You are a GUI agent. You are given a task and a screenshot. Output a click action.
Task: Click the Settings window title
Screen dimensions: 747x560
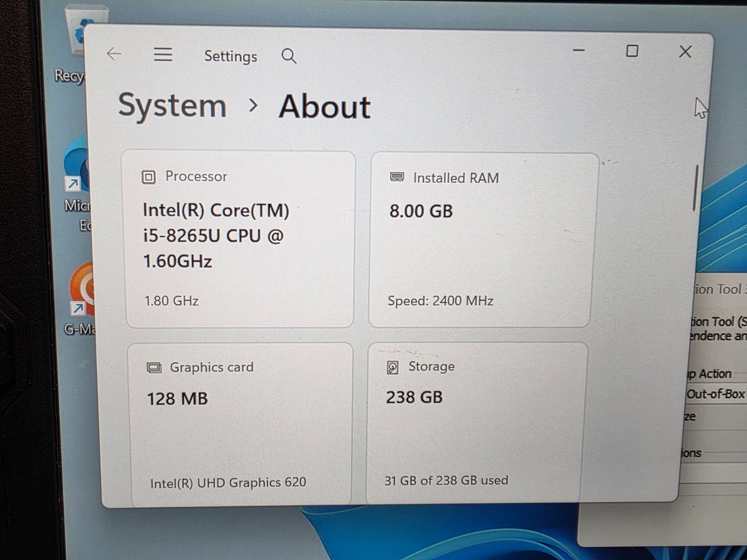pos(231,56)
